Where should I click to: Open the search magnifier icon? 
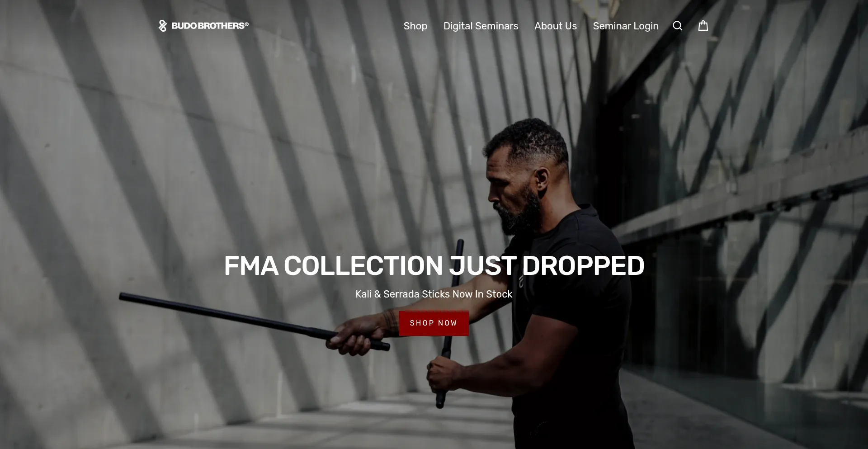pyautogui.click(x=677, y=26)
